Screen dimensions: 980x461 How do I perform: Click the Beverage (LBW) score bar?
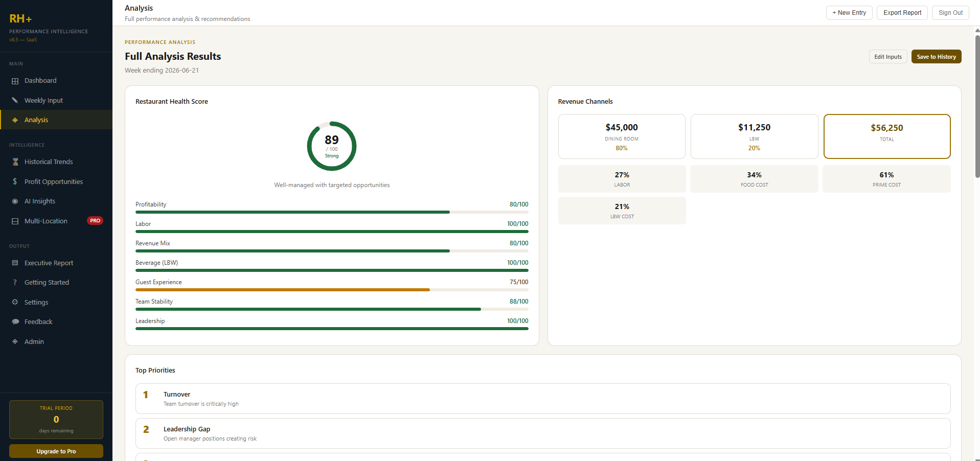tap(332, 270)
